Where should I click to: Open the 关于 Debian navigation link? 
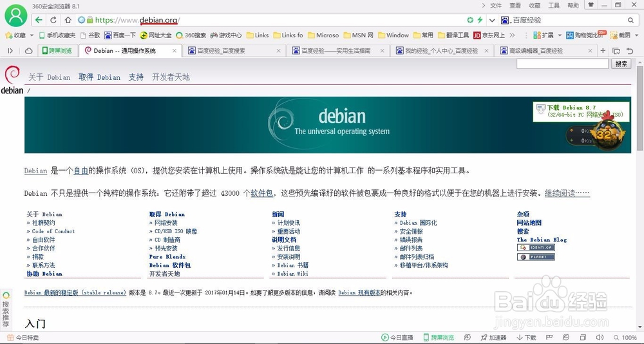pyautogui.click(x=50, y=77)
